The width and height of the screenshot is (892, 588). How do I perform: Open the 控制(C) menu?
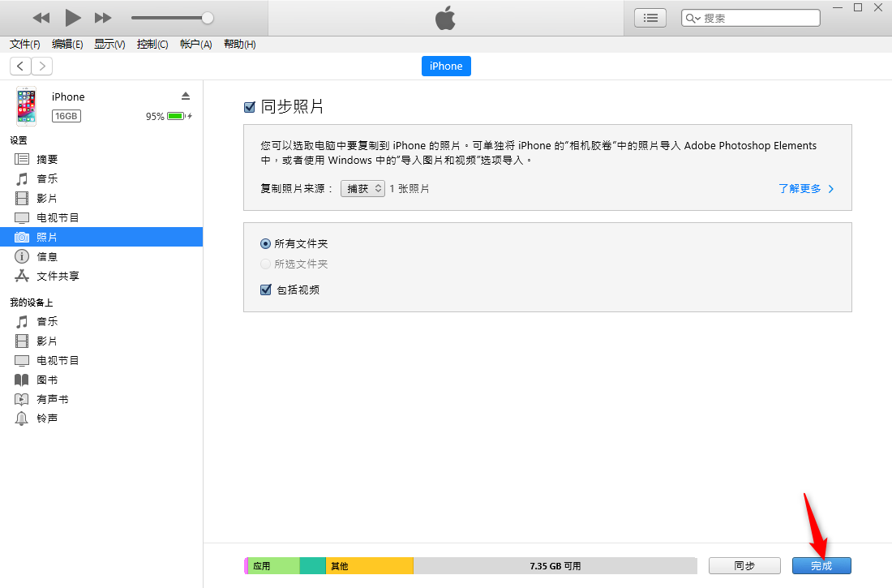click(152, 45)
